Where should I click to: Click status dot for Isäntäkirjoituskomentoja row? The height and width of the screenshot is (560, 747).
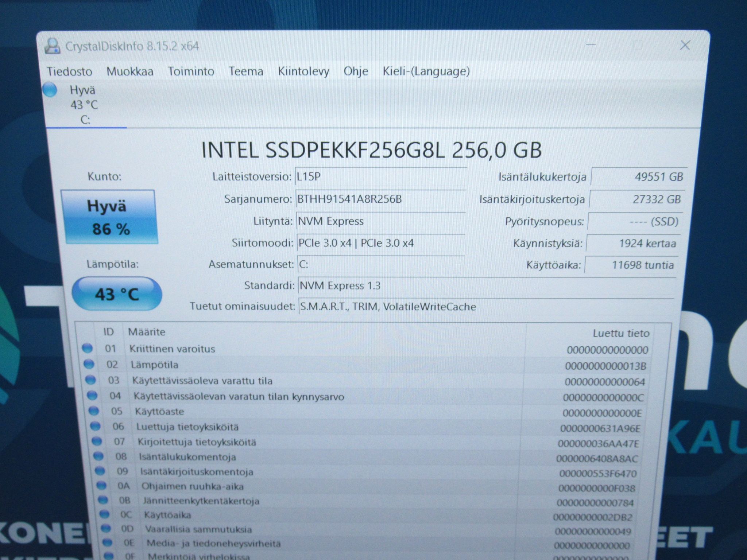[100, 471]
